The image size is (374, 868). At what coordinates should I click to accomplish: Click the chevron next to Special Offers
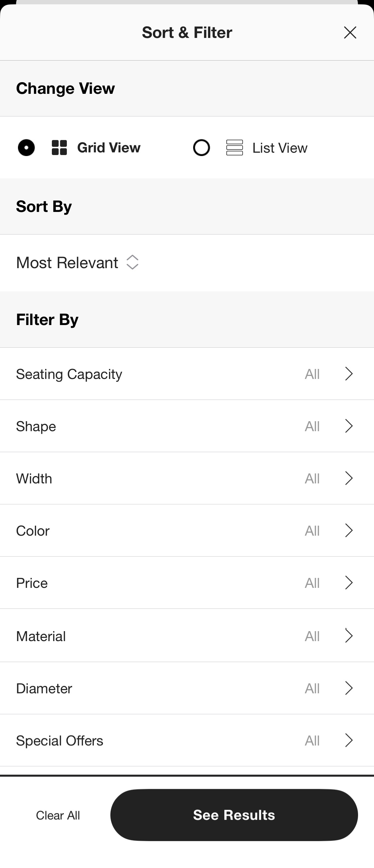[x=349, y=740]
